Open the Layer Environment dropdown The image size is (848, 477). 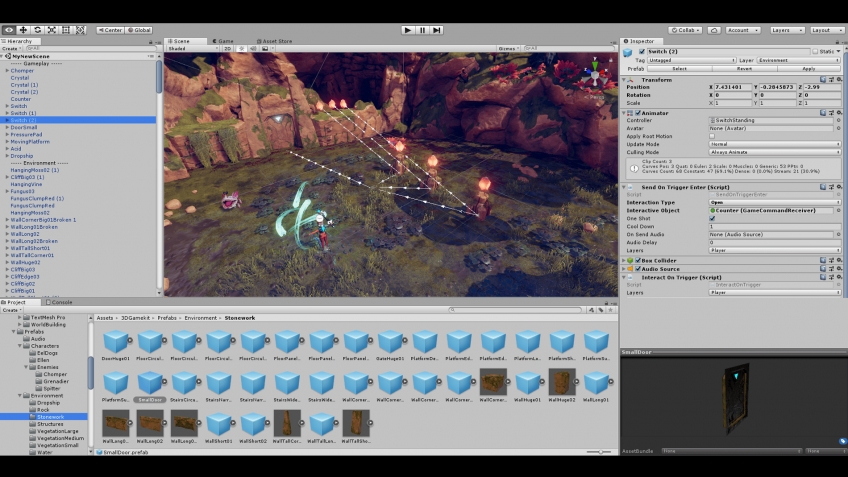pos(799,61)
